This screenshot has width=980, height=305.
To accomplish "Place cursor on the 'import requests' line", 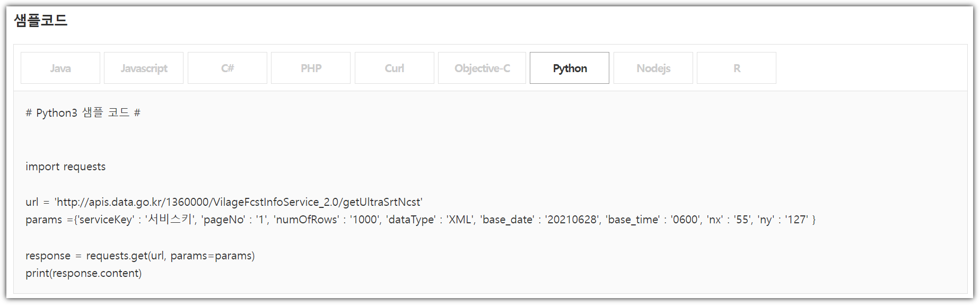I will coord(66,167).
